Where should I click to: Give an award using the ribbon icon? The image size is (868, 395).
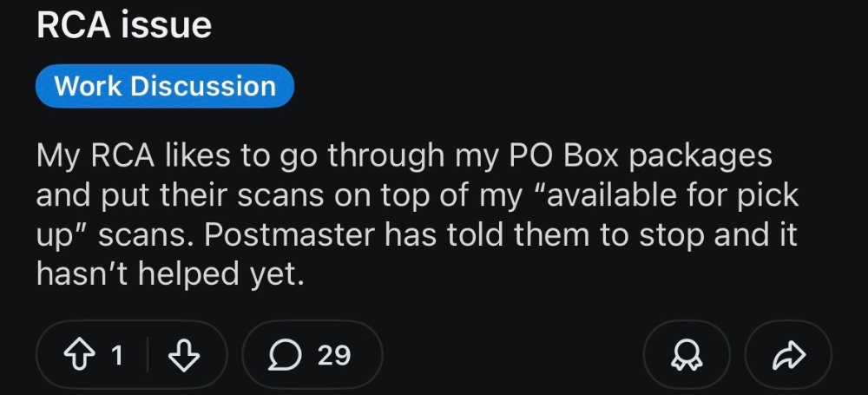[x=686, y=355]
